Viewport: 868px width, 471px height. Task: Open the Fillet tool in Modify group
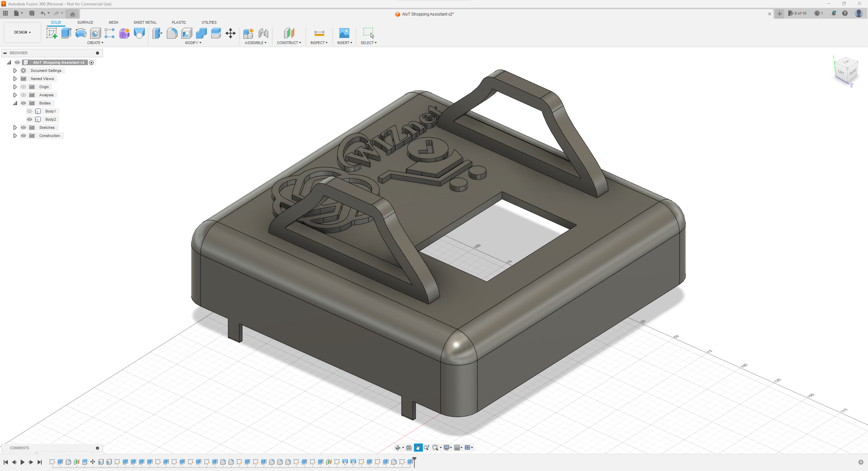172,33
